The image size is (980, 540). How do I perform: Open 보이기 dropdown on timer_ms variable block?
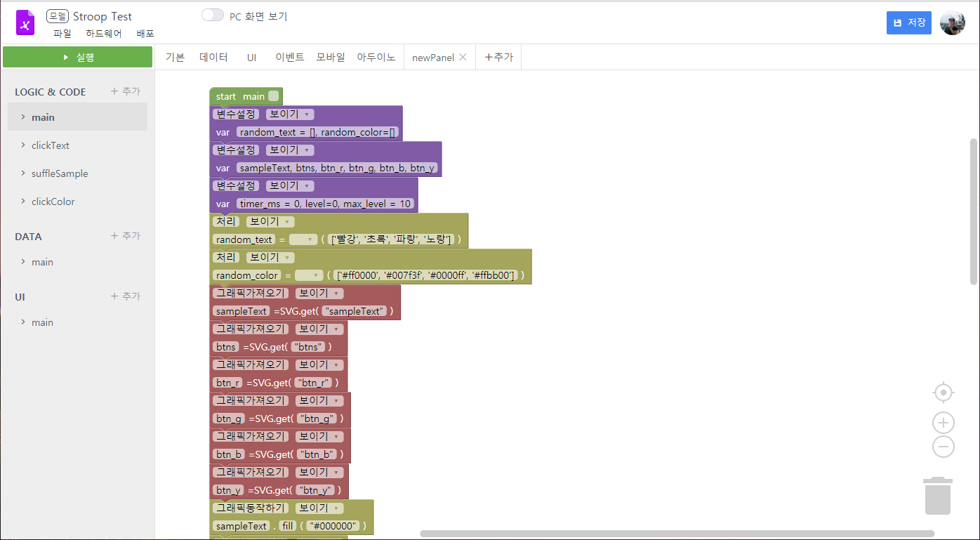pyautogui.click(x=289, y=185)
